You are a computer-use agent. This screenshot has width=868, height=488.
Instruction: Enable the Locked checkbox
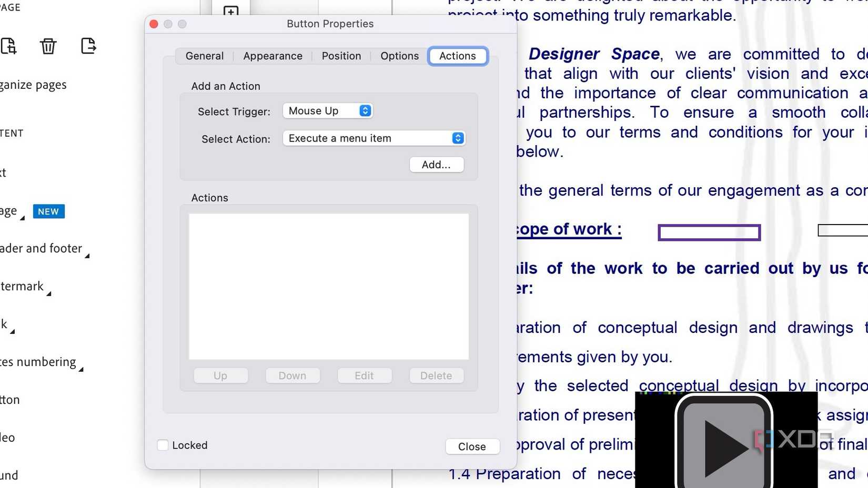[x=163, y=445]
